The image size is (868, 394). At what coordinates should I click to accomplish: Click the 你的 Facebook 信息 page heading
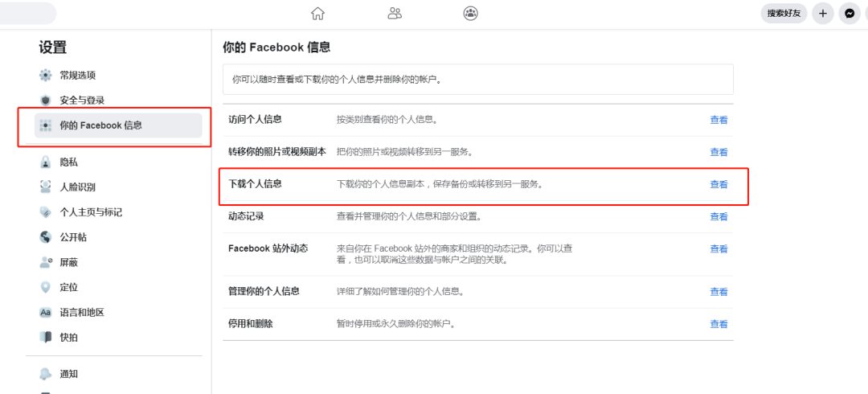[276, 47]
